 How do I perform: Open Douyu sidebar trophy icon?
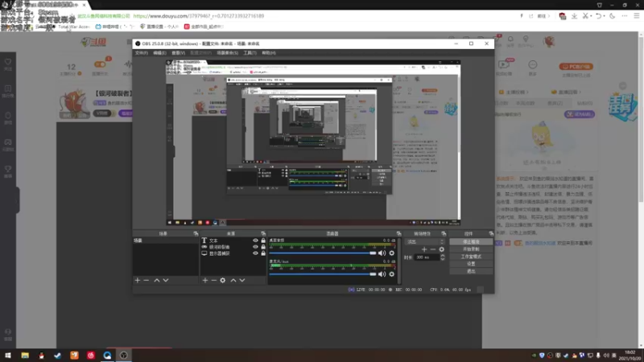click(x=8, y=169)
